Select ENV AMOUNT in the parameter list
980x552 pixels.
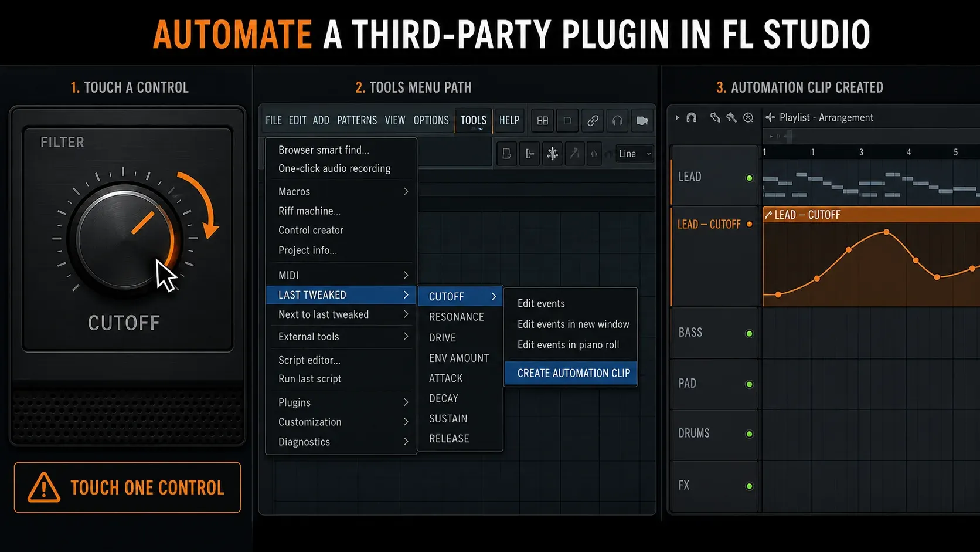tap(460, 358)
